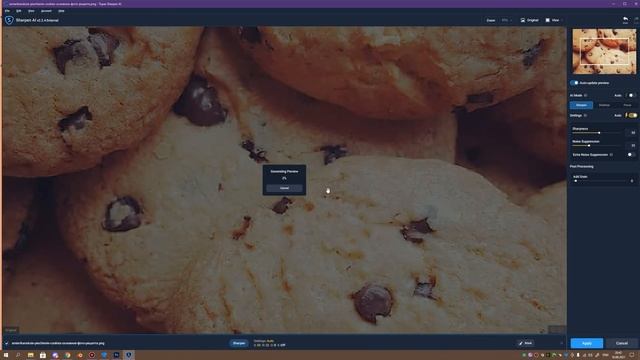Click the Sharpen pill in status bar
640x360 pixels.
239,343
